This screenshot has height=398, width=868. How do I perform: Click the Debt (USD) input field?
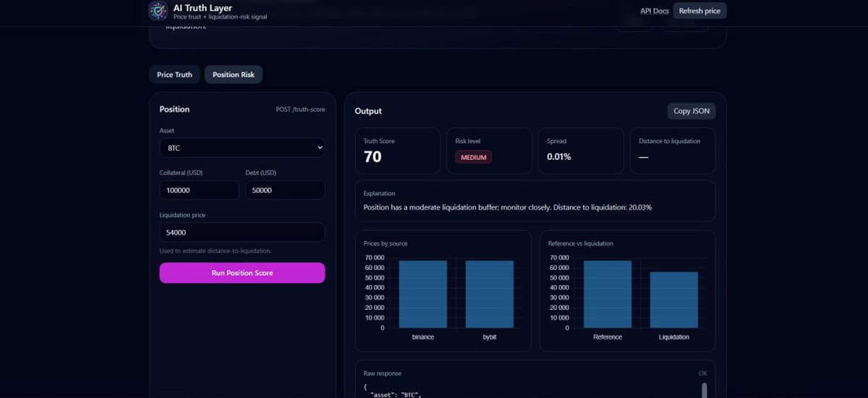click(285, 190)
